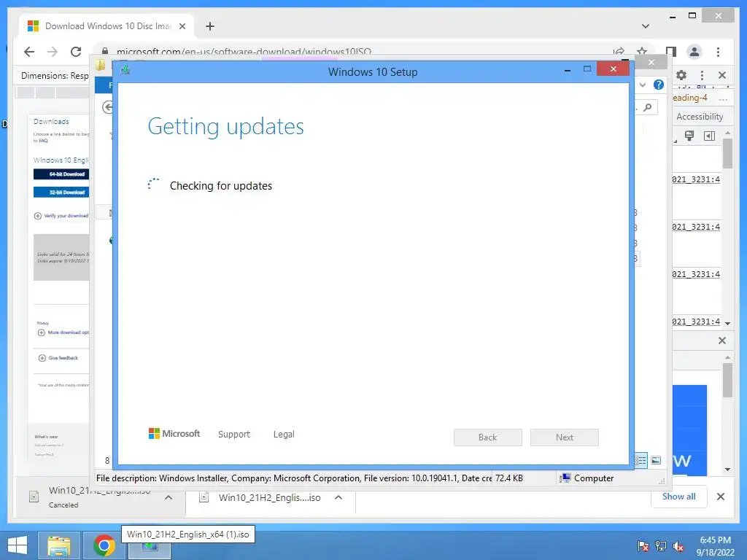Click the Microsoft logo in Setup window
Image resolution: width=747 pixels, height=560 pixels.
[x=174, y=434]
